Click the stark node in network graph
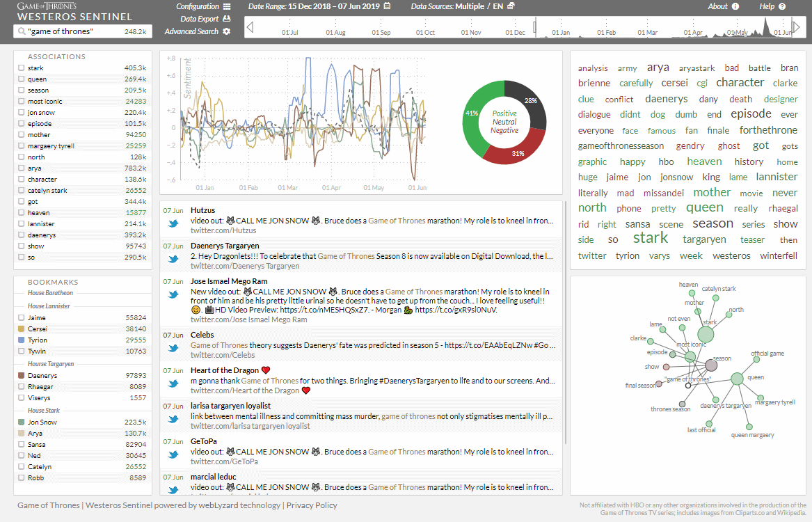Viewport: 812px width, 522px height. (x=706, y=334)
